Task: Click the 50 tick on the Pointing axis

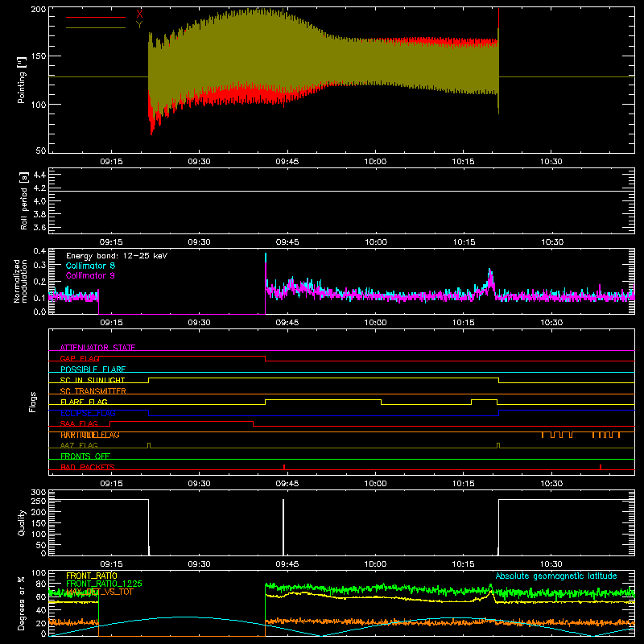Action: [x=41, y=151]
